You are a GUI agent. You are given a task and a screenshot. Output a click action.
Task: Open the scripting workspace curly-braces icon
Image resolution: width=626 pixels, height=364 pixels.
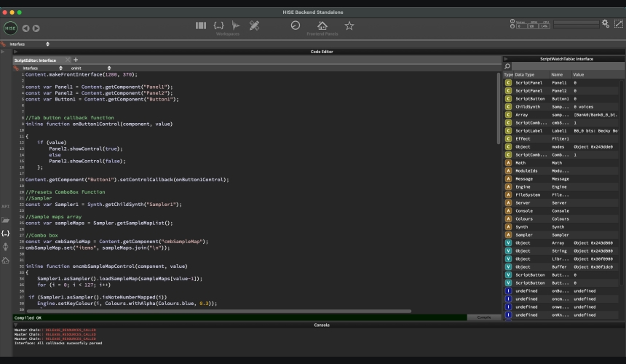pyautogui.click(x=218, y=25)
